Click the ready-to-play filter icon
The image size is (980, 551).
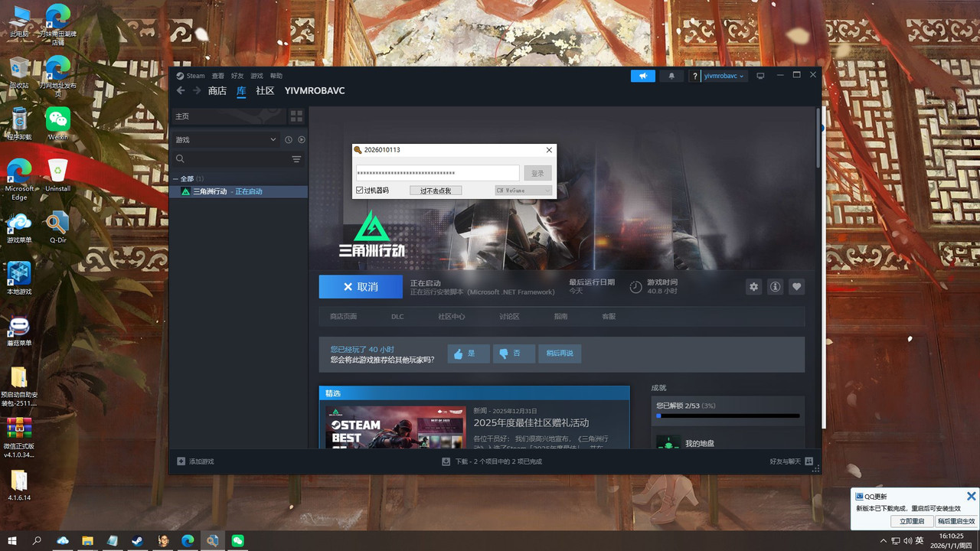[302, 140]
